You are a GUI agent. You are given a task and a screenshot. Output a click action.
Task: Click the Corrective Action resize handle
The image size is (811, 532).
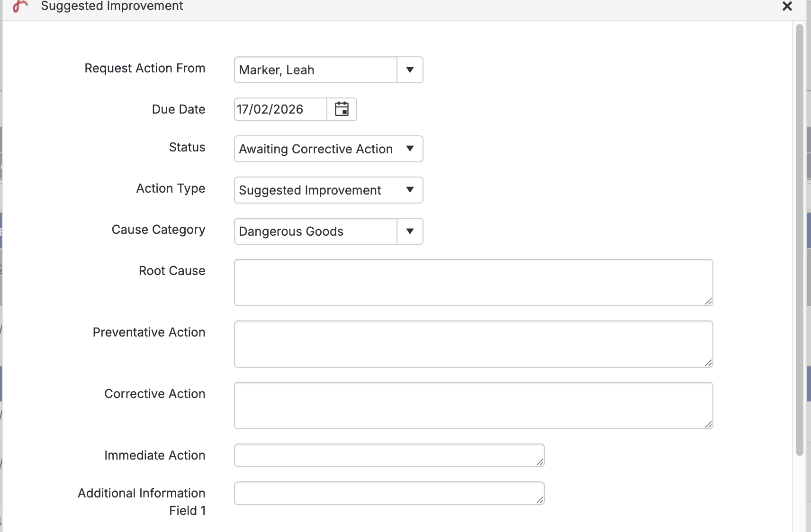(x=708, y=425)
